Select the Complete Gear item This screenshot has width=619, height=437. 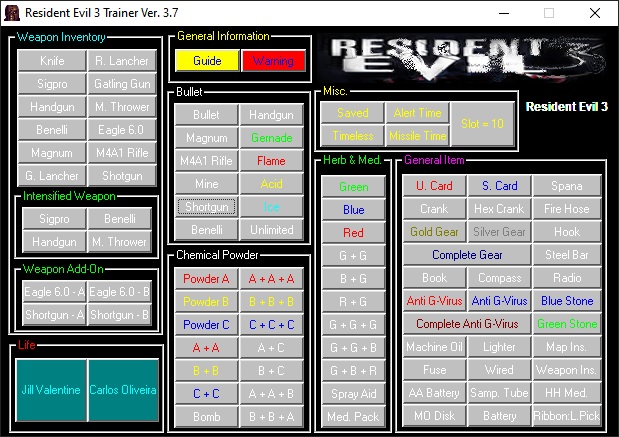[467, 255]
